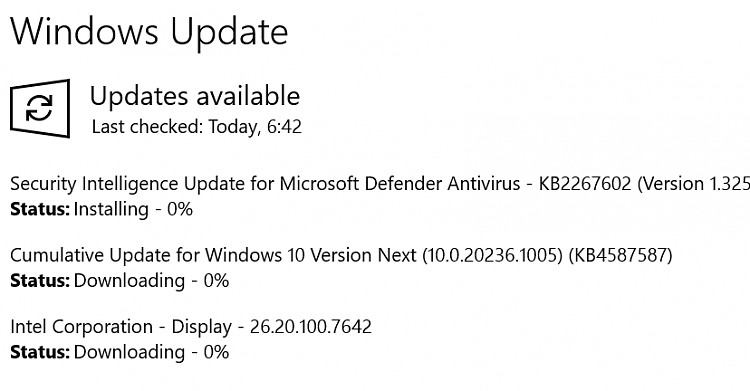The image size is (750, 391).
Task: Click Downloading - 0% under the Cumulative Update
Action: click(x=151, y=280)
